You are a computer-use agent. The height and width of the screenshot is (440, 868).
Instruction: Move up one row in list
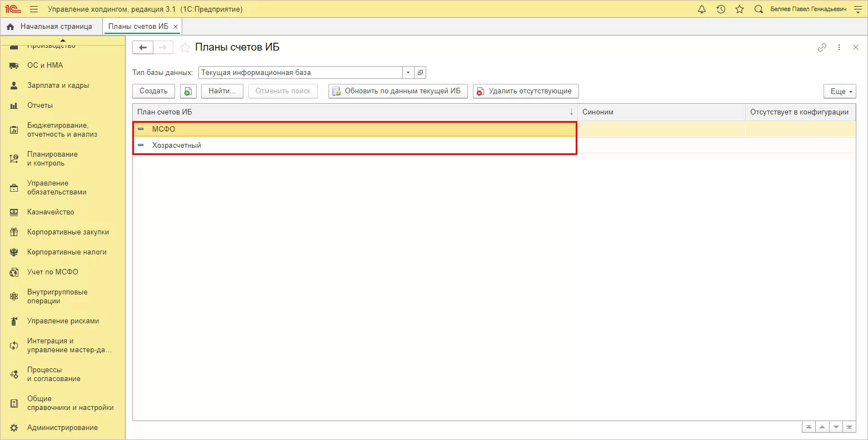point(822,427)
